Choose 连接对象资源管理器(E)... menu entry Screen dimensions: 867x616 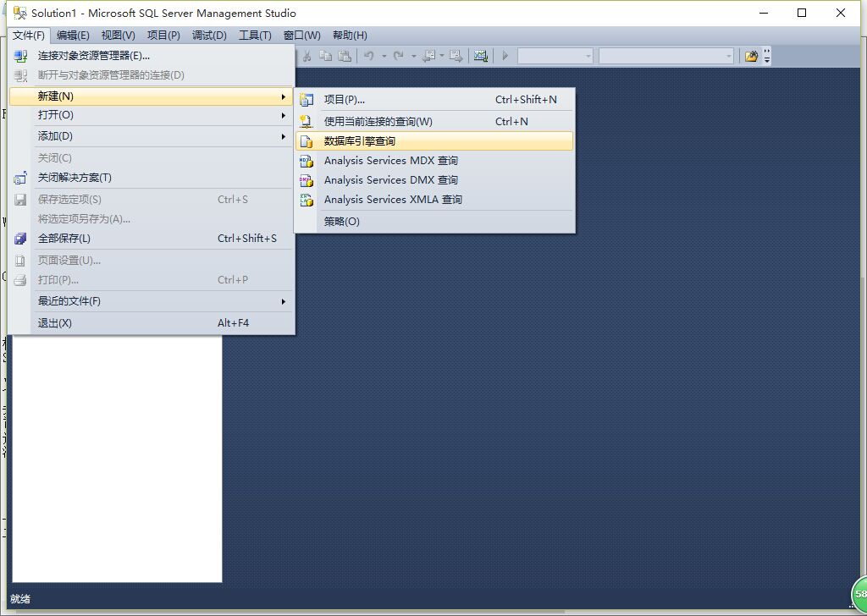(x=152, y=56)
